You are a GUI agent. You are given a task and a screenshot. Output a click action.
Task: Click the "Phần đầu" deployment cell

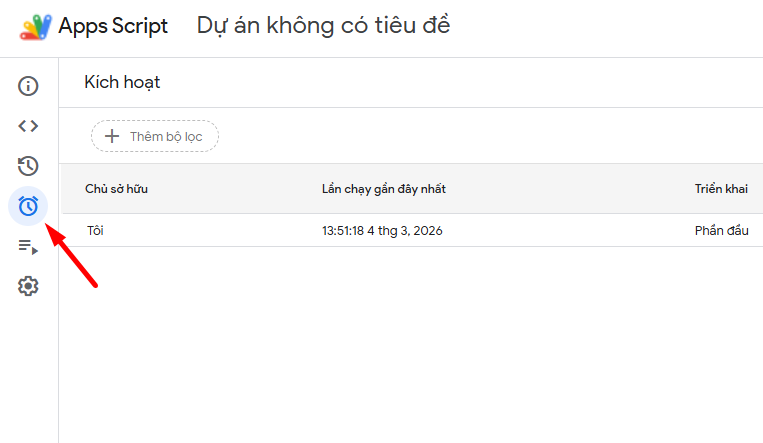[x=722, y=231]
